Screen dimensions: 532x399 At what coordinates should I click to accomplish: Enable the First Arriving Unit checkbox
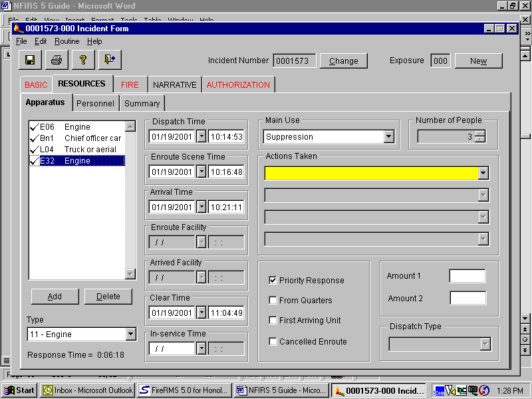273,321
